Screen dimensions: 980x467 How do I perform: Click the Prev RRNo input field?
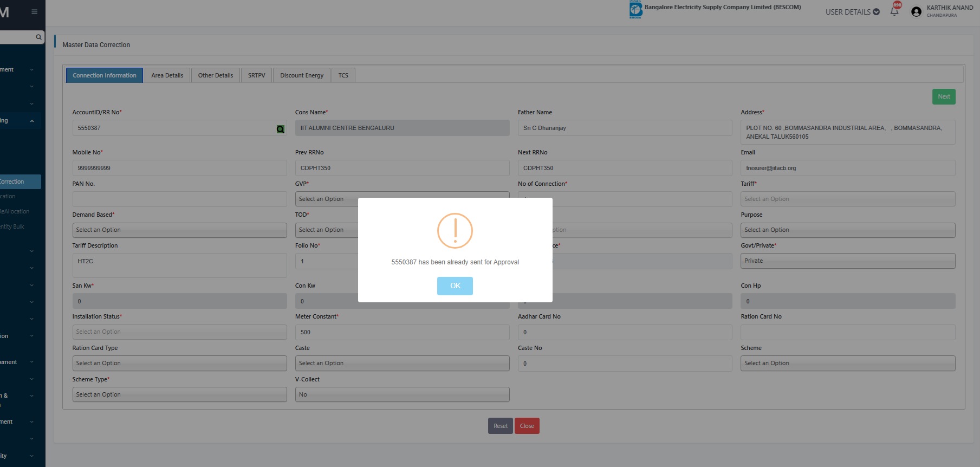point(402,168)
